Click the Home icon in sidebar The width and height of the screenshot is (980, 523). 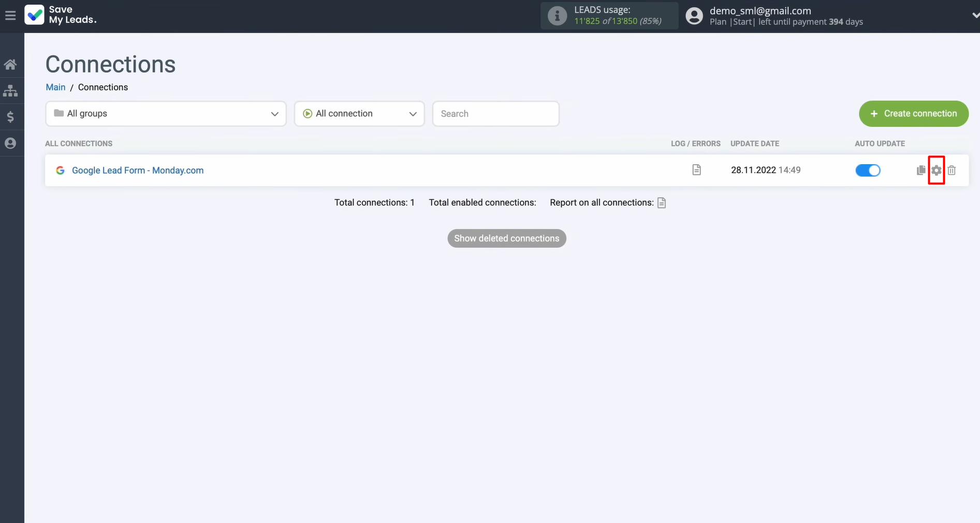click(10, 65)
